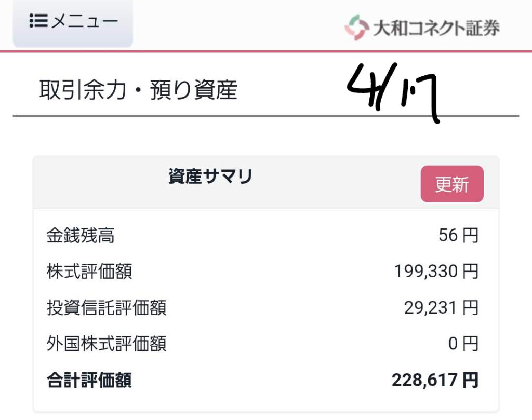Click the 資産サマリ card title

[210, 177]
